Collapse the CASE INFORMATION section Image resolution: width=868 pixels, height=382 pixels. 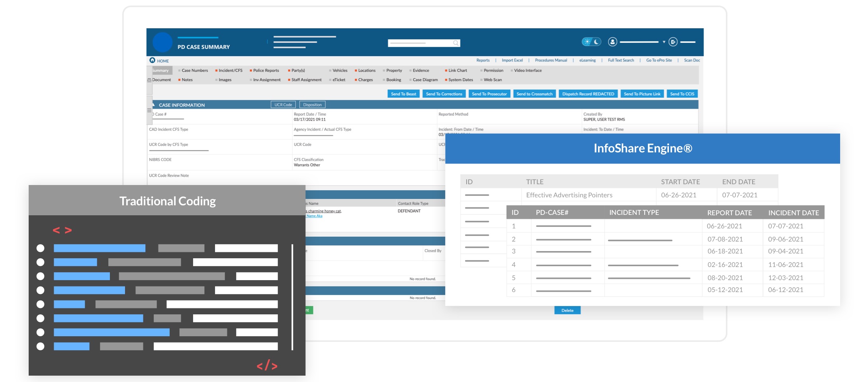[x=153, y=105]
